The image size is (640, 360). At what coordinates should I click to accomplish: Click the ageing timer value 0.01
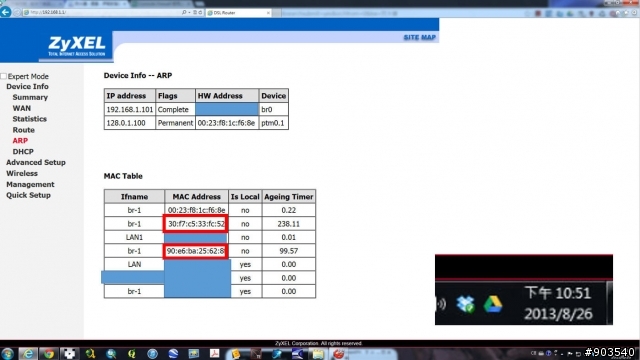[289, 237]
